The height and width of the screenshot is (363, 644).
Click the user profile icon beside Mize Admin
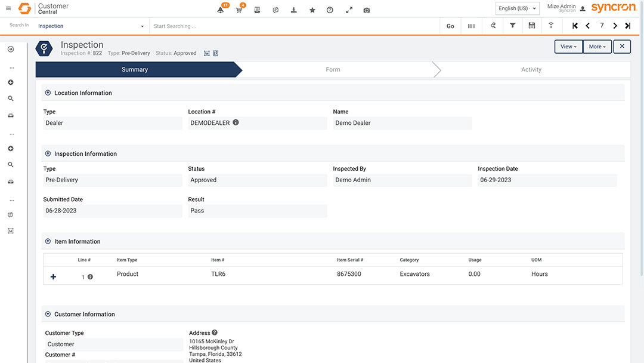pos(583,8)
